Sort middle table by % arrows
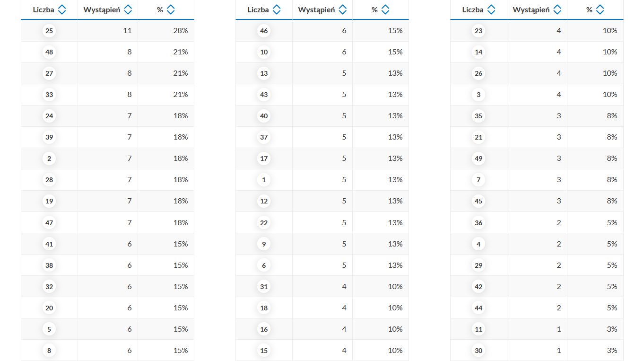 tap(385, 9)
